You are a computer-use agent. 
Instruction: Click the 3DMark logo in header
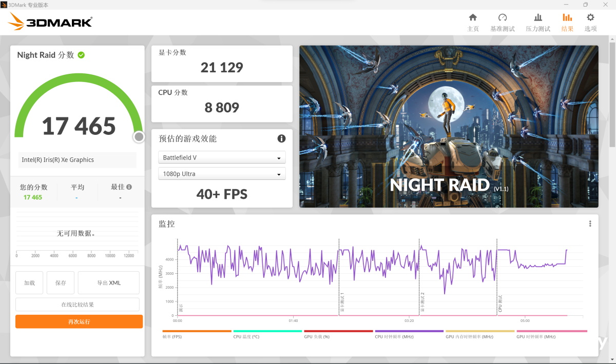coord(50,22)
